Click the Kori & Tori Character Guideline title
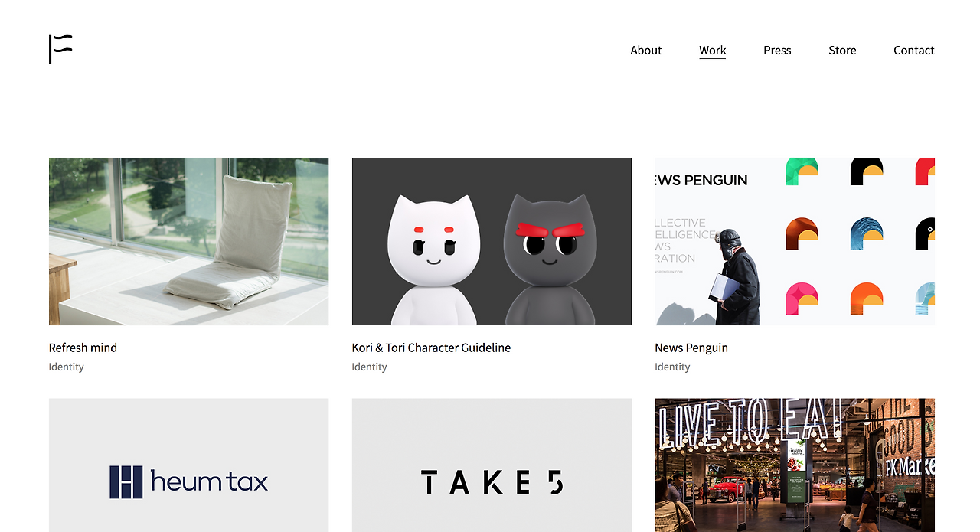 point(431,348)
